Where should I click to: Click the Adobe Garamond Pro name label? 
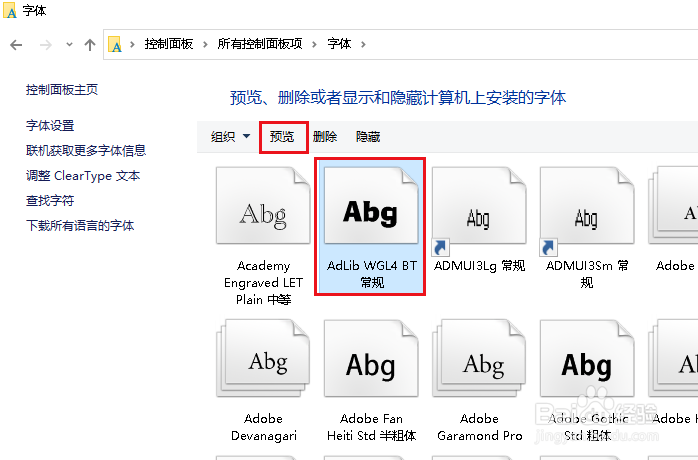pyautogui.click(x=479, y=427)
